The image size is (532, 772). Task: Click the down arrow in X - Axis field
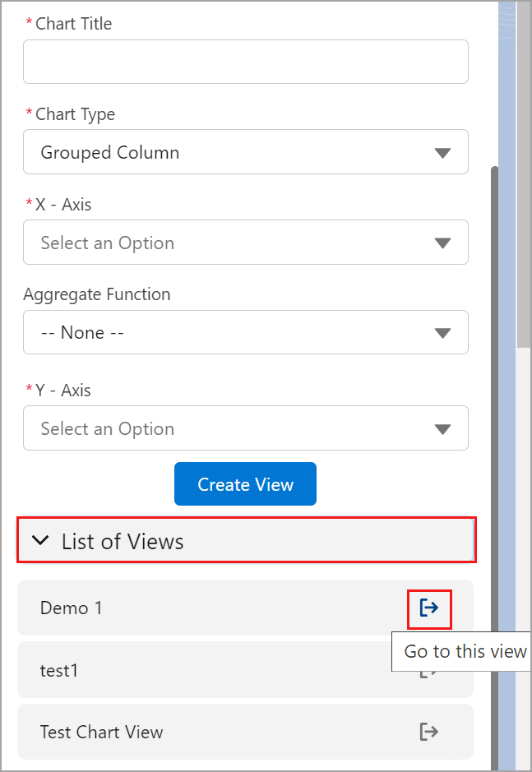point(442,243)
